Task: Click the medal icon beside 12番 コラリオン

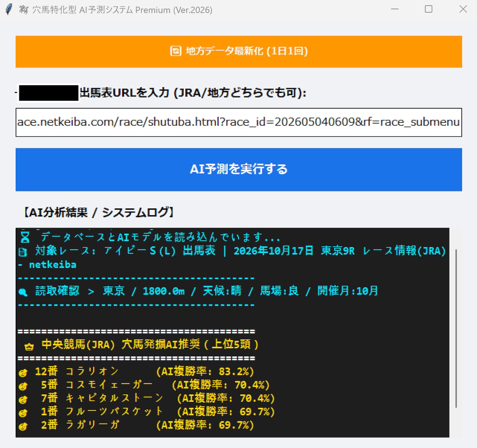Action: coord(23,373)
